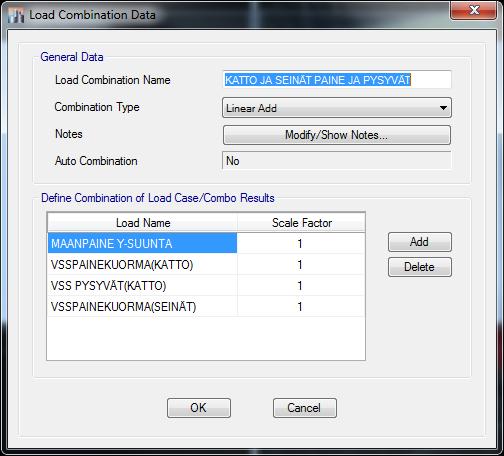Viewport: 504px width, 456px height.
Task: Click the Scale Factor column header
Action: pos(301,223)
